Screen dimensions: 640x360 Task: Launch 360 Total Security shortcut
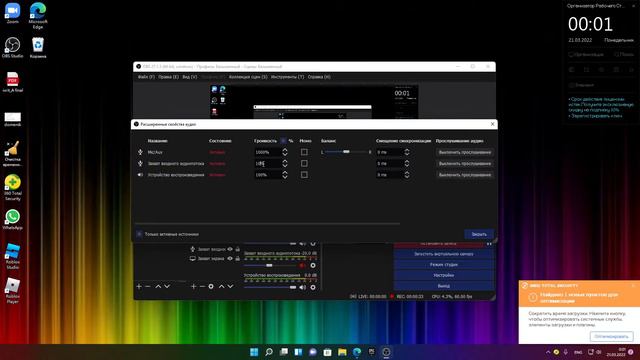tap(13, 187)
